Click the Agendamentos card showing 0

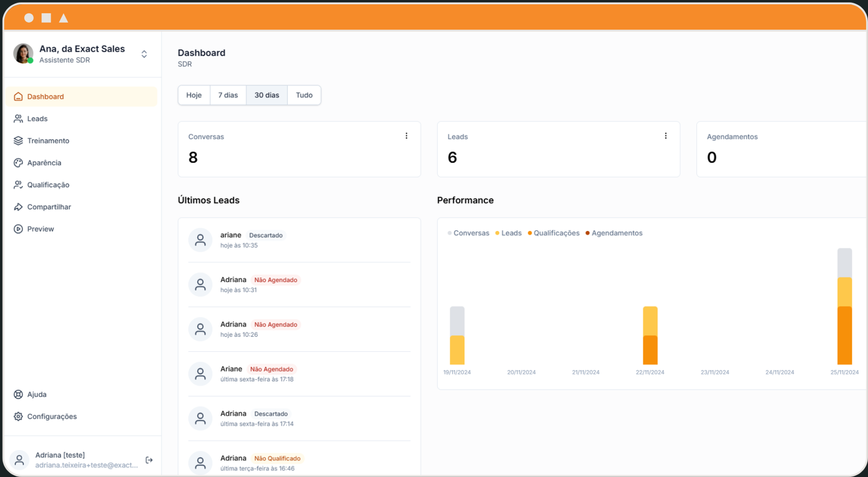[782, 149]
